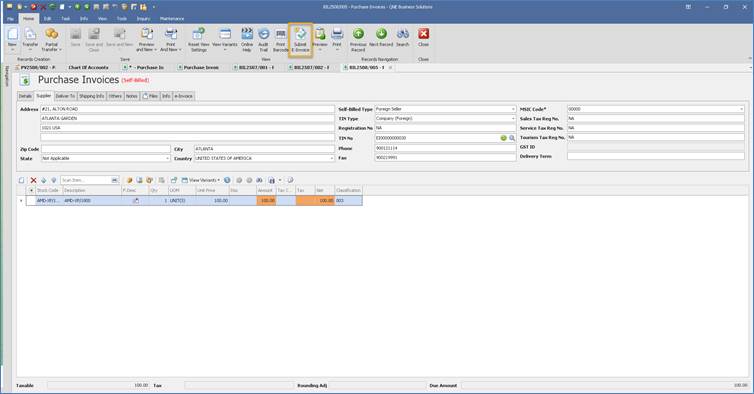Click barcode icon beside Scan Item box
Viewport: 754px width, 394px height.
pos(114,180)
